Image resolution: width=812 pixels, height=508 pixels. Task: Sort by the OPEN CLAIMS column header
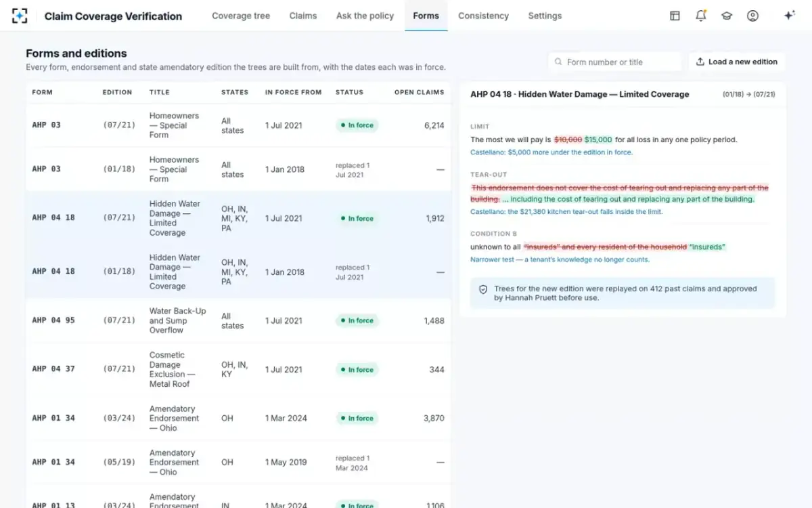[420, 92]
